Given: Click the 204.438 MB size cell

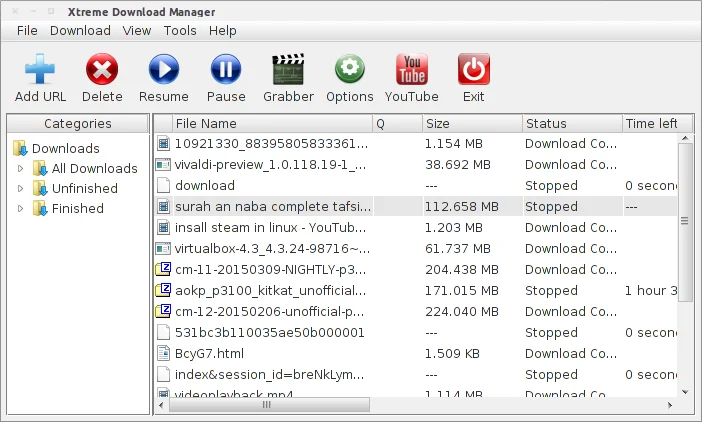Looking at the screenshot, I should (462, 269).
